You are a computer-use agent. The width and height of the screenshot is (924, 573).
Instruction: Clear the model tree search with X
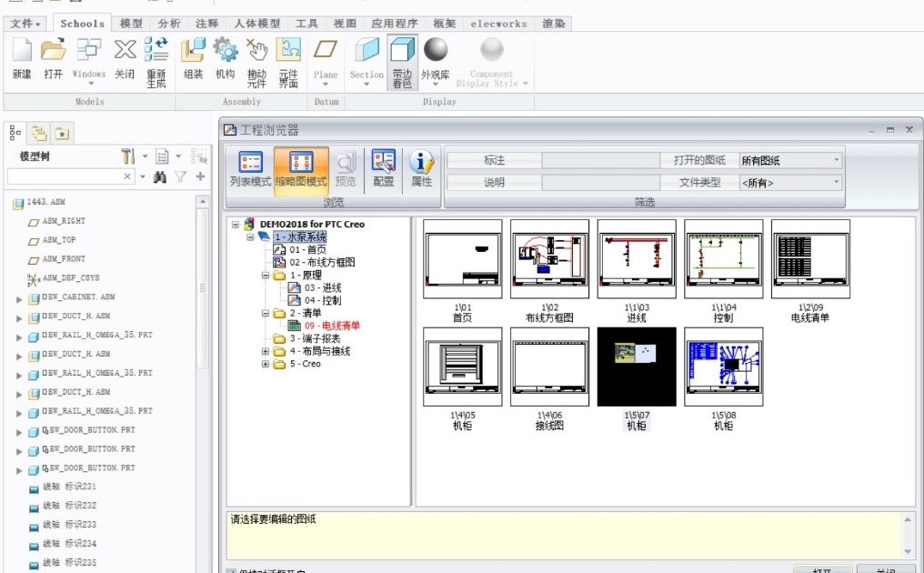(127, 176)
